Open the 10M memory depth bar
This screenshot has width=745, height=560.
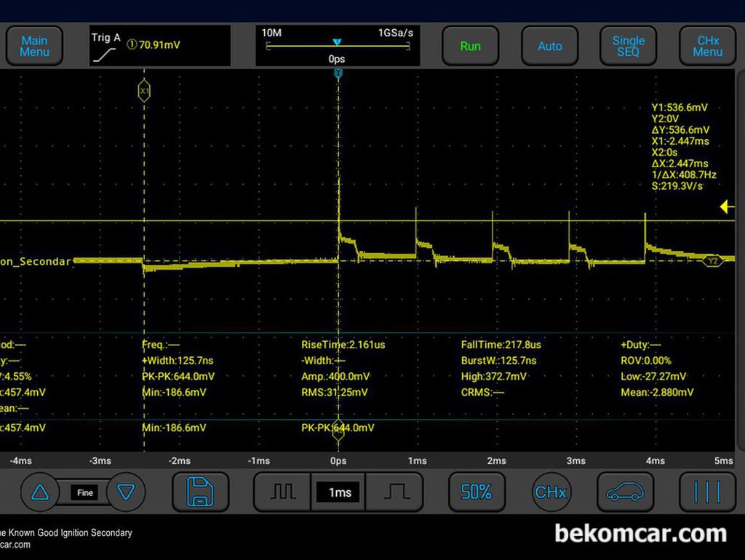337,46
